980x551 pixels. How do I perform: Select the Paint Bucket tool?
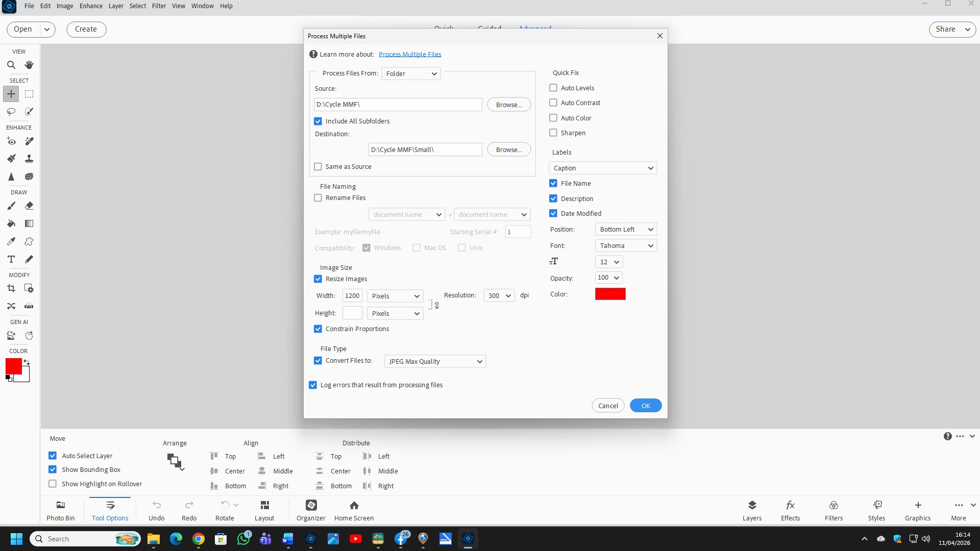[11, 223]
